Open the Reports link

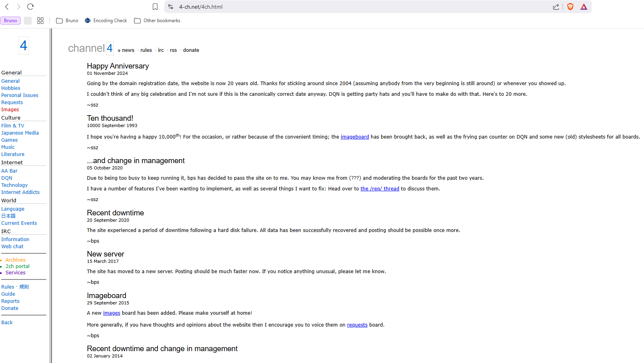(10, 301)
